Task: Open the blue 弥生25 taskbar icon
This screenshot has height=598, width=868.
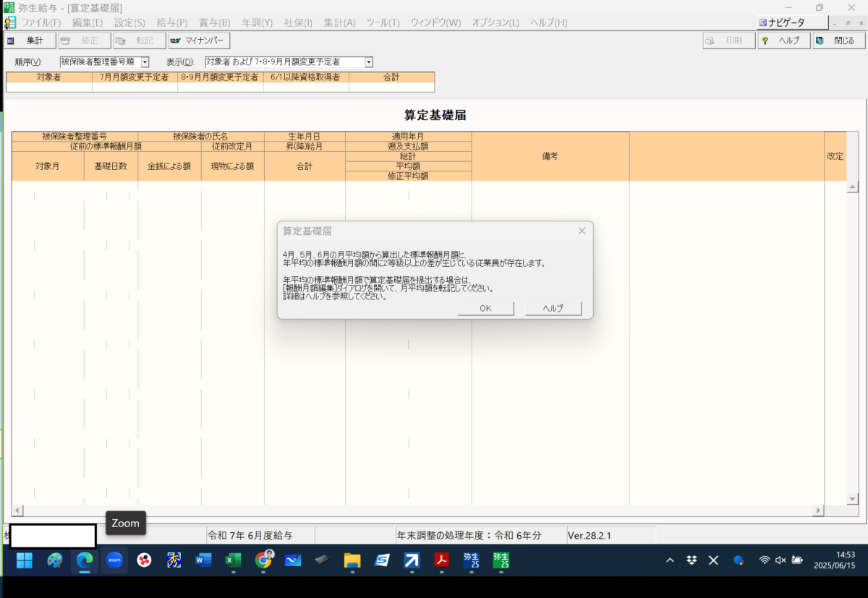Action: (x=471, y=560)
